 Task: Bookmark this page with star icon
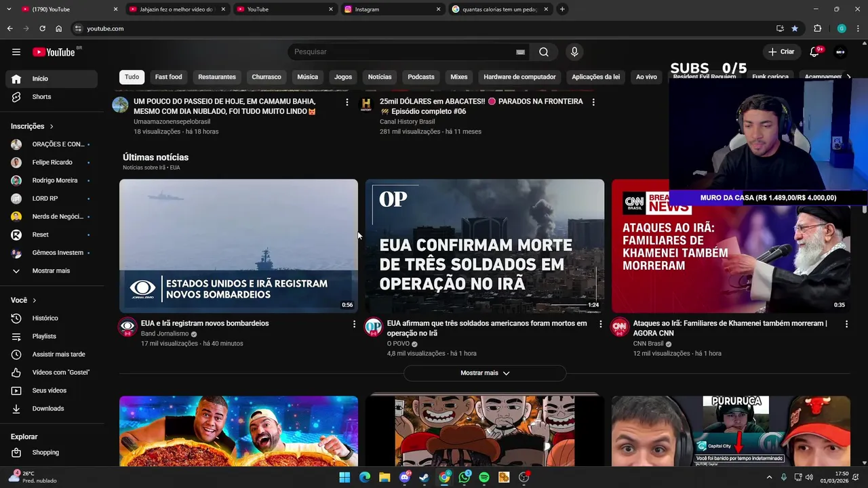pos(795,28)
